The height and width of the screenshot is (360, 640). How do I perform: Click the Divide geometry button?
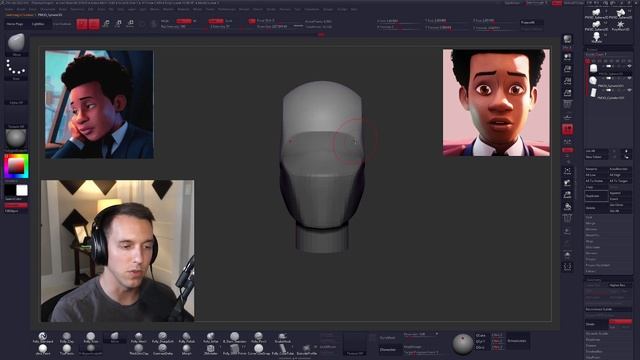(596, 324)
